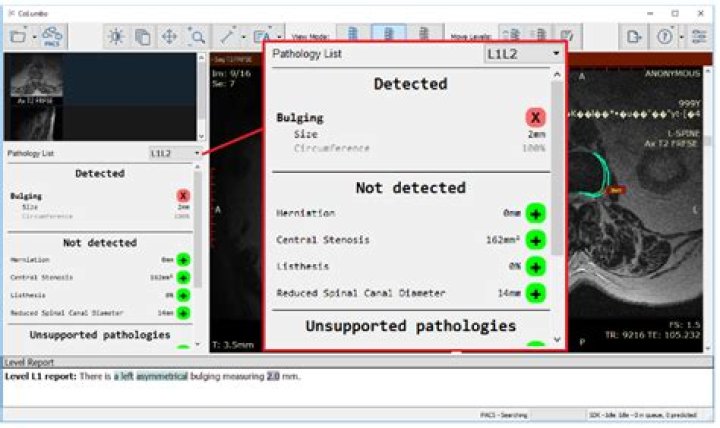Select the first View Mode layout

[x=354, y=36]
